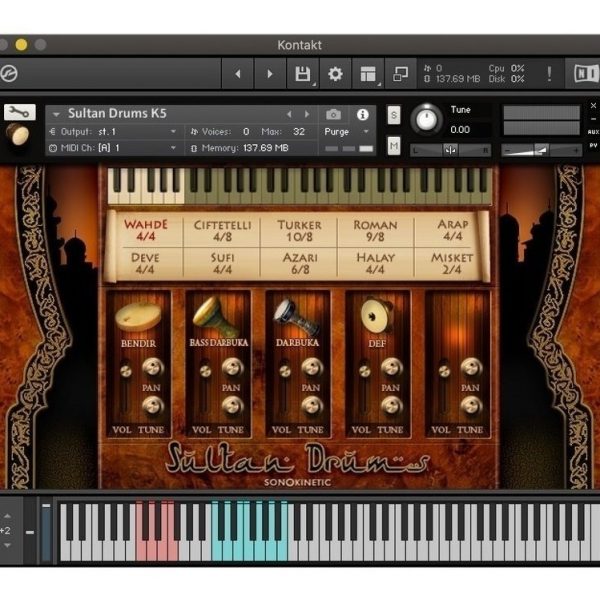Close the Sultan Drums instrument

(593, 105)
